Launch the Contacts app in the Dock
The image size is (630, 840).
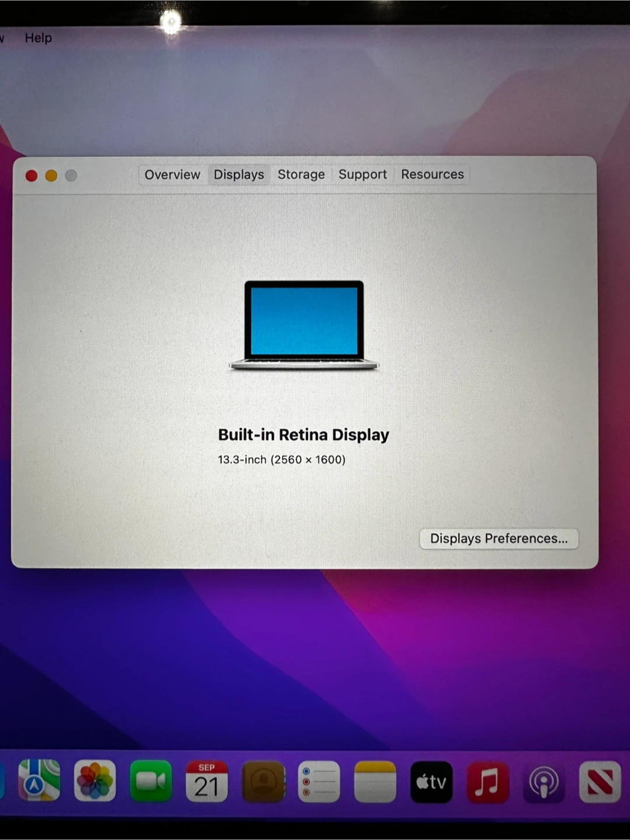[263, 780]
